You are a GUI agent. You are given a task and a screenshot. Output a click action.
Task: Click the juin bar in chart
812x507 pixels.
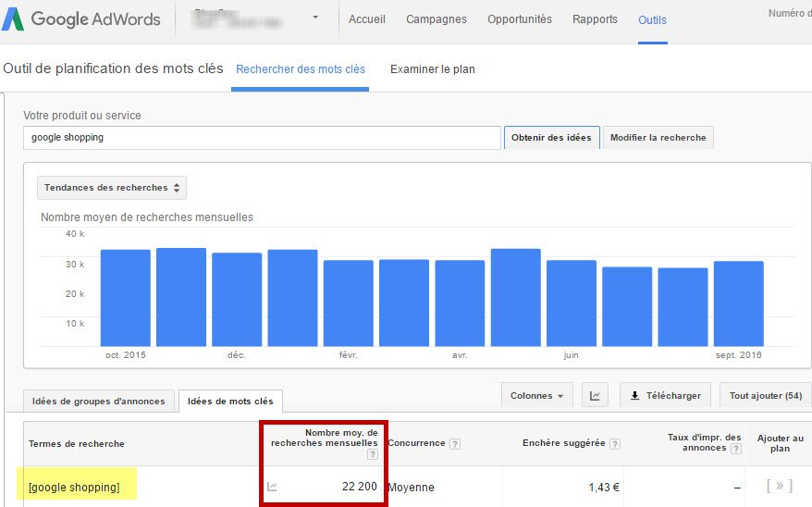pyautogui.click(x=572, y=303)
